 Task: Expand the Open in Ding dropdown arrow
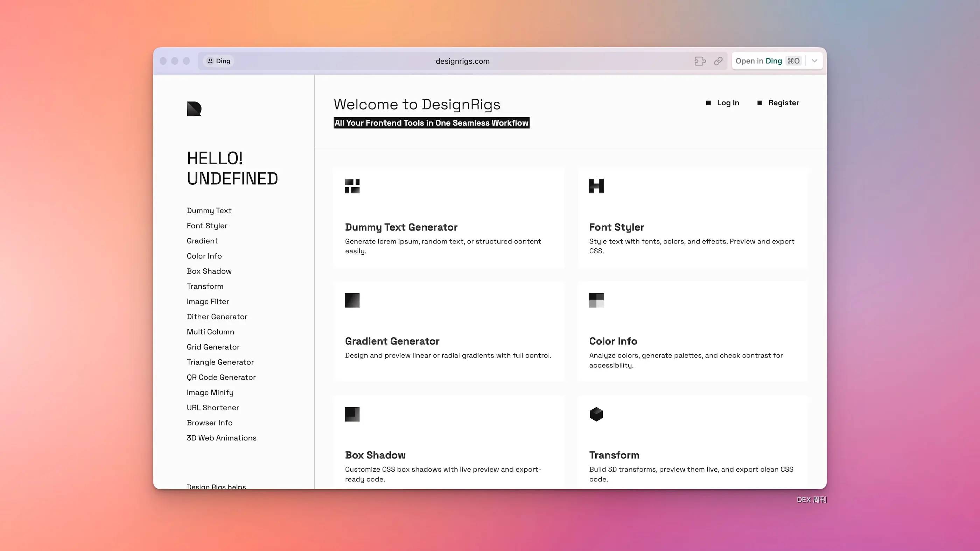(814, 61)
